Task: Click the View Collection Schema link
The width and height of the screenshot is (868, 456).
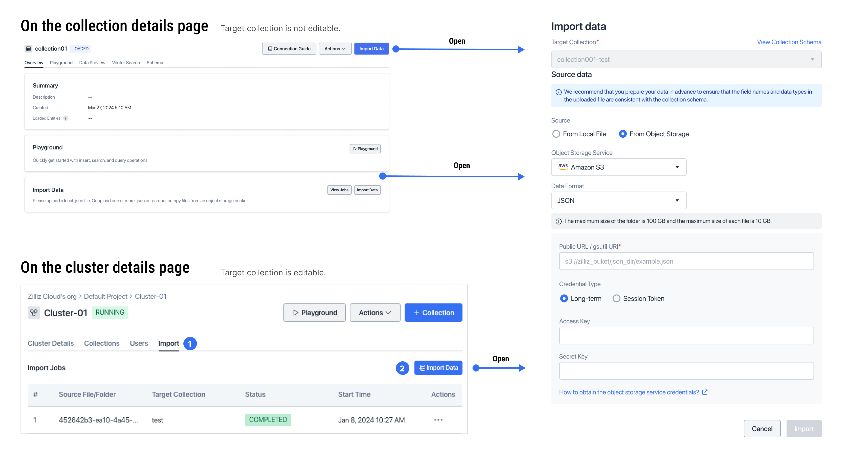Action: pyautogui.click(x=789, y=42)
